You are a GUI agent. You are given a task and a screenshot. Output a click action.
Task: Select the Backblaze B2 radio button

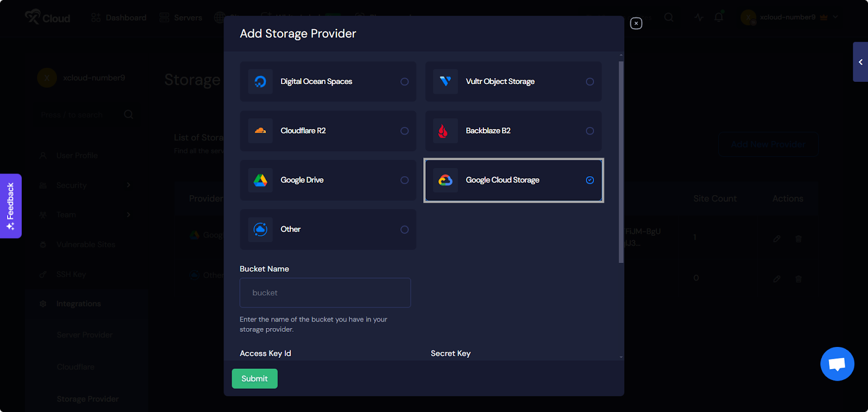tap(590, 131)
